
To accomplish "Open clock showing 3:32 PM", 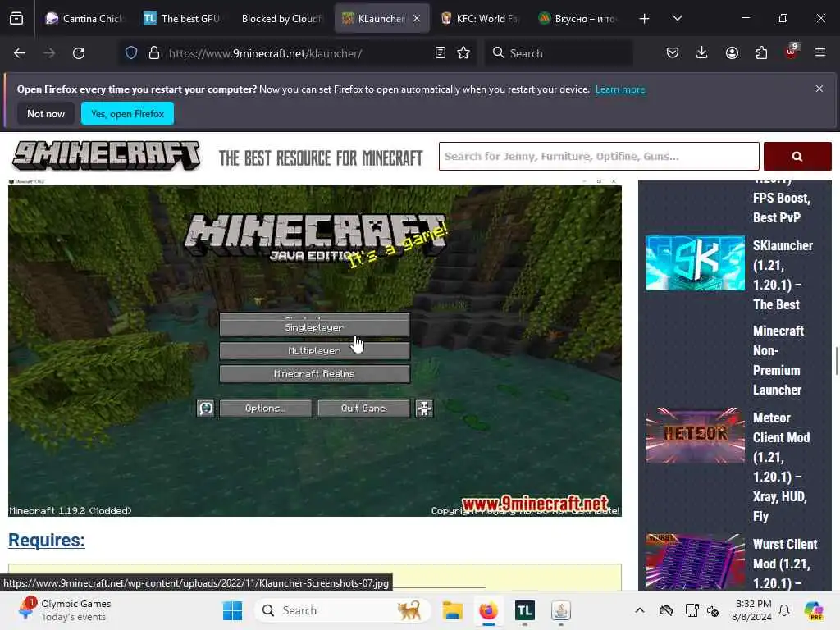I will 751,610.
